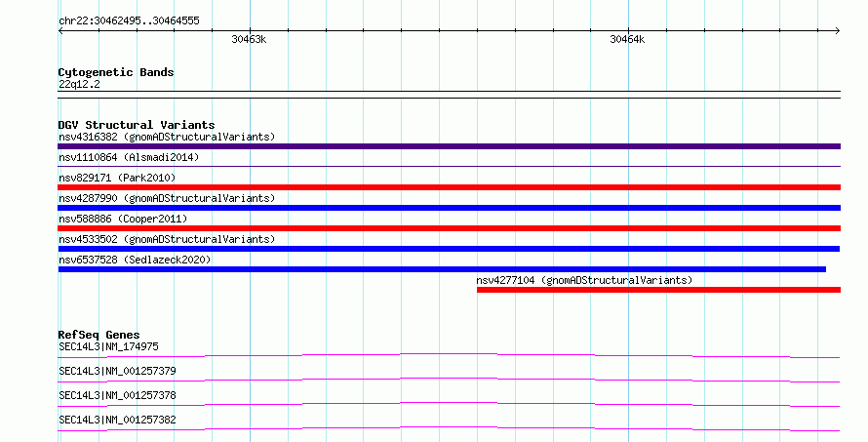868x442 pixels.
Task: Open transcript label SEC14L3|NM_001257379
Action: tap(117, 371)
